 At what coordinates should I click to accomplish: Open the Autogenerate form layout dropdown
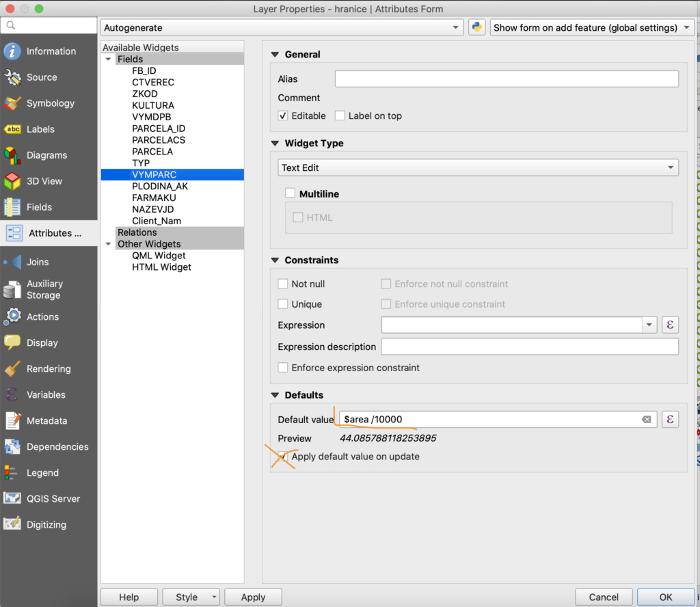pyautogui.click(x=282, y=28)
